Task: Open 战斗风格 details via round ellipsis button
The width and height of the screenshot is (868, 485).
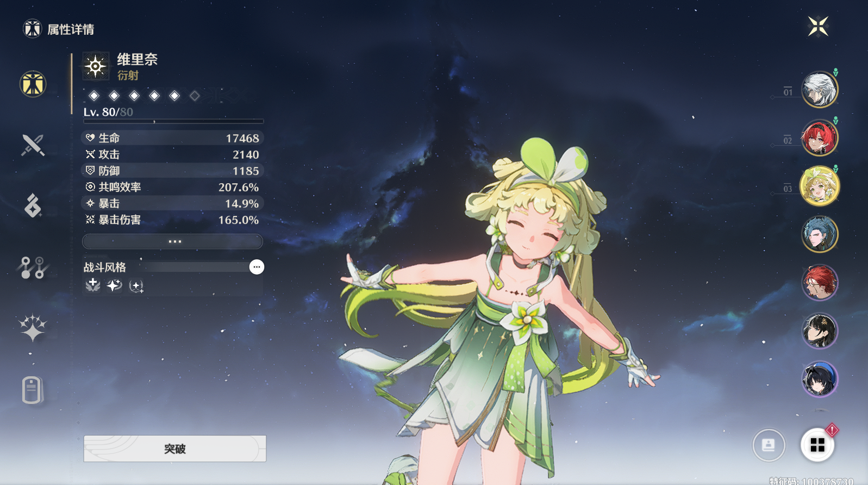Action: [257, 267]
